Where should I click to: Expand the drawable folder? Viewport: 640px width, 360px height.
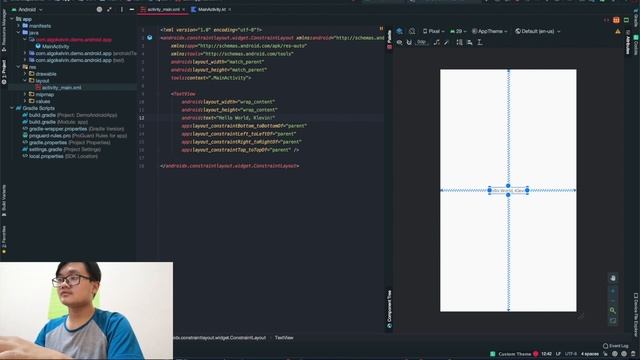click(x=25, y=74)
